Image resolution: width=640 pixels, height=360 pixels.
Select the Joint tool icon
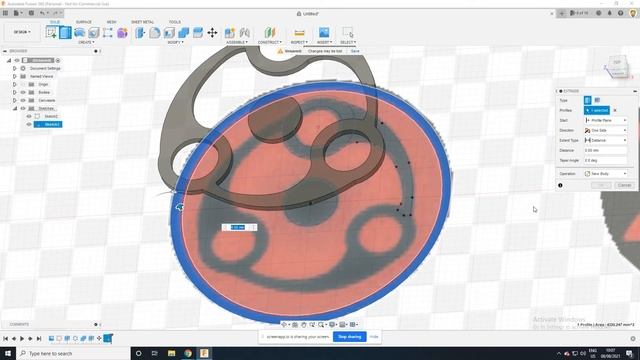[244, 32]
